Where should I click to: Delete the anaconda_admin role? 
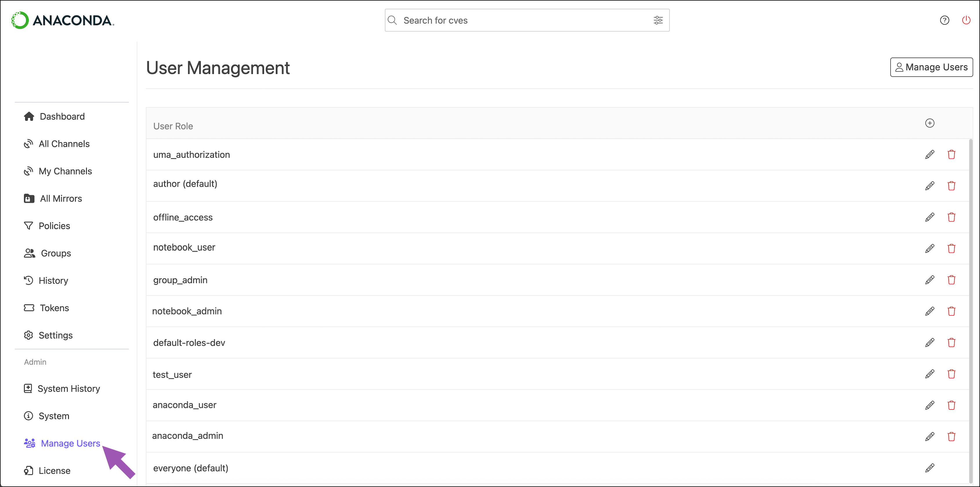951,437
